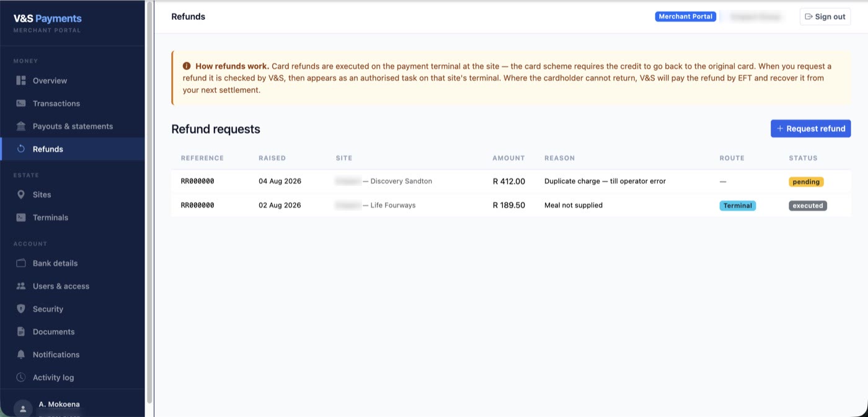Click the RAISED column header
Image resolution: width=868 pixels, height=417 pixels.
point(272,158)
